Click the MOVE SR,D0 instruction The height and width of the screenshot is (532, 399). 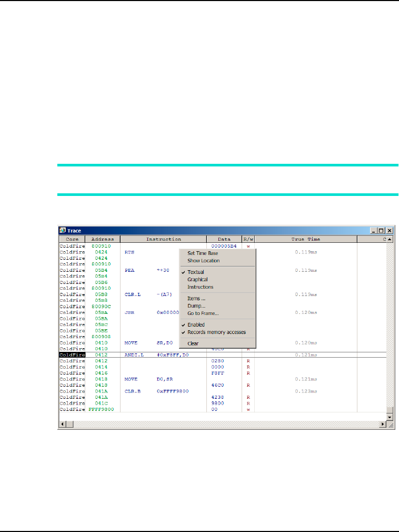click(x=148, y=343)
